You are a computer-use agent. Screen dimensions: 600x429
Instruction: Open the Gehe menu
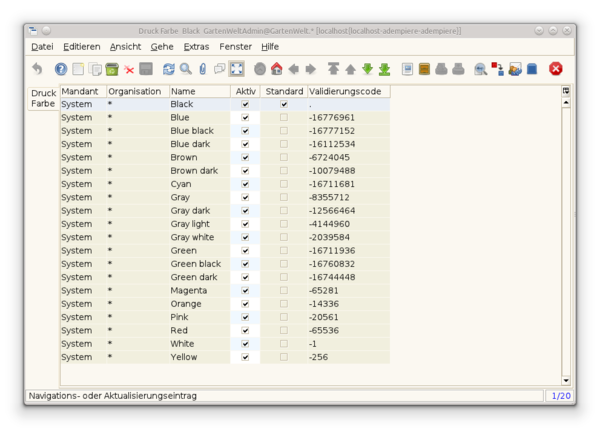coord(162,47)
